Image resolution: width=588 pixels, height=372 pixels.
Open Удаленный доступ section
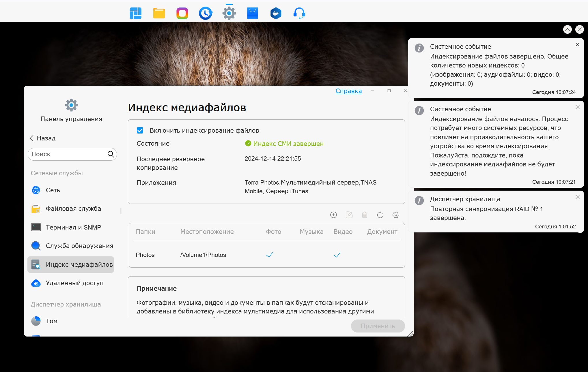point(74,283)
